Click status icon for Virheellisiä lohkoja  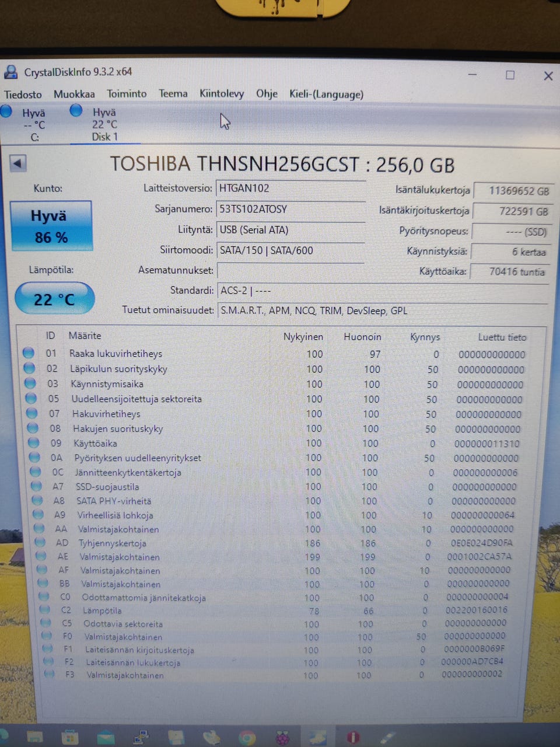[38, 514]
